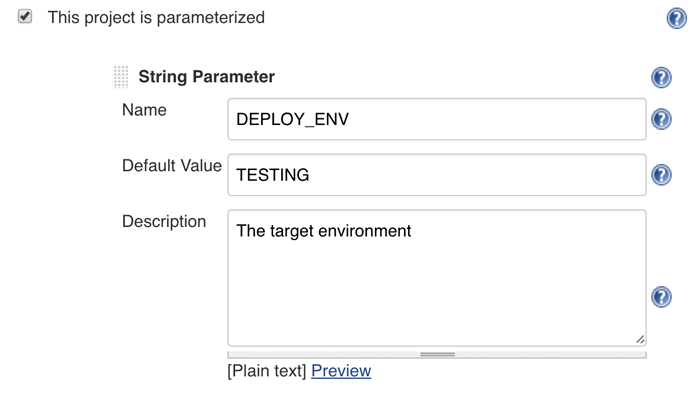Focus the Default Value field containing TESTING
Viewport: 700px width, 393px height.
point(437,175)
